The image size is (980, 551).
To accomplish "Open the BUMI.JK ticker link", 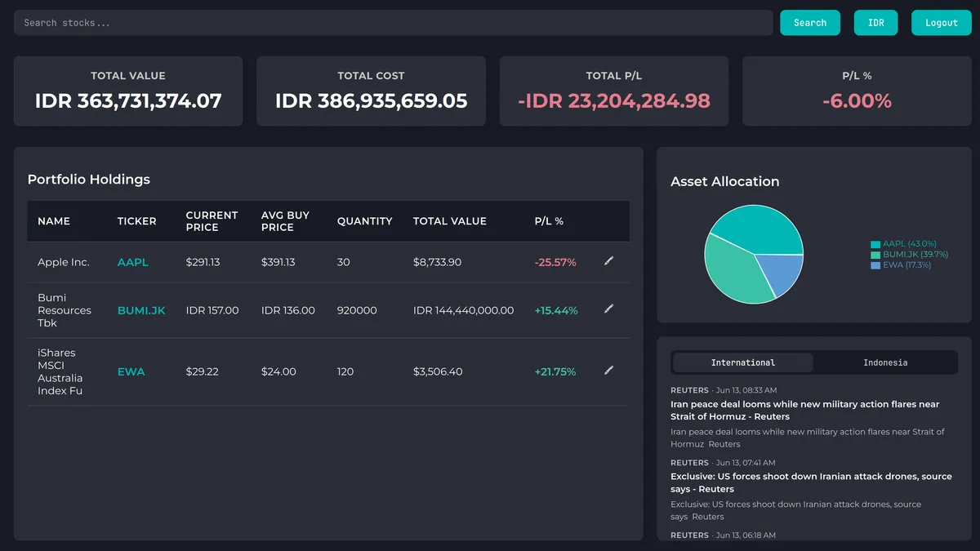I will coord(141,310).
